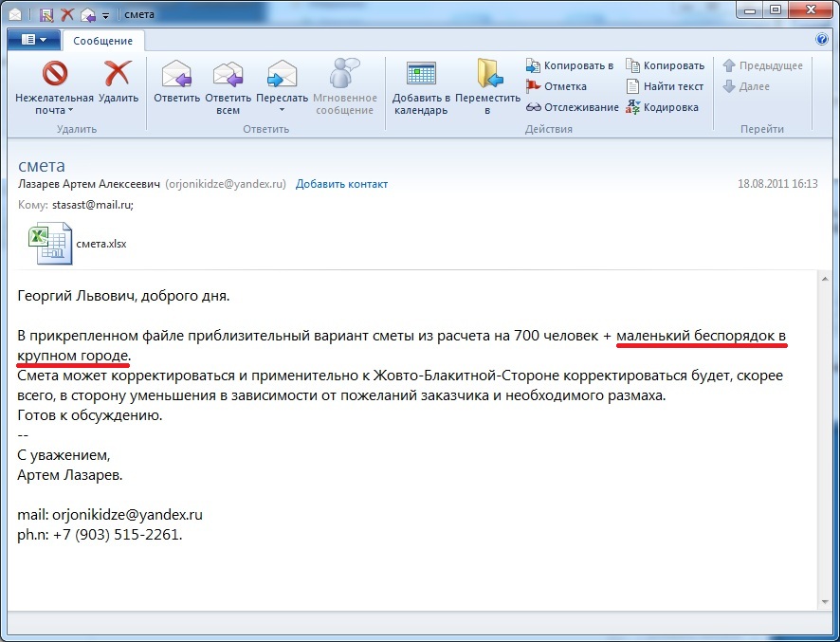The width and height of the screenshot is (840, 642).
Task: Click Переместить в (Move to) folder icon
Action: 487,75
